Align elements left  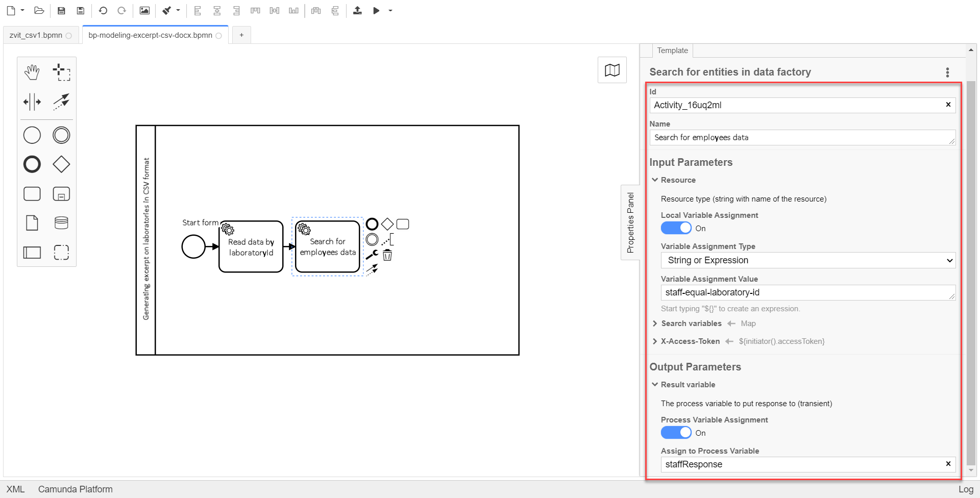pyautogui.click(x=198, y=10)
